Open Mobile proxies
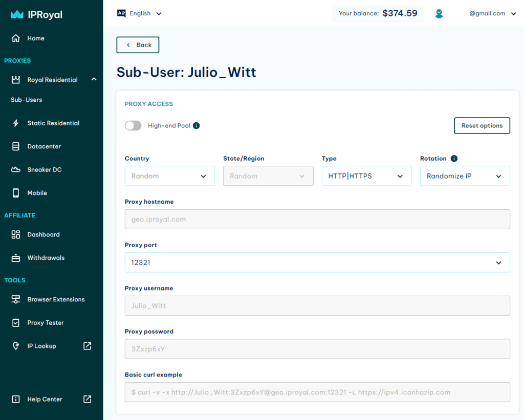Image resolution: width=524 pixels, height=420 pixels. coord(37,193)
